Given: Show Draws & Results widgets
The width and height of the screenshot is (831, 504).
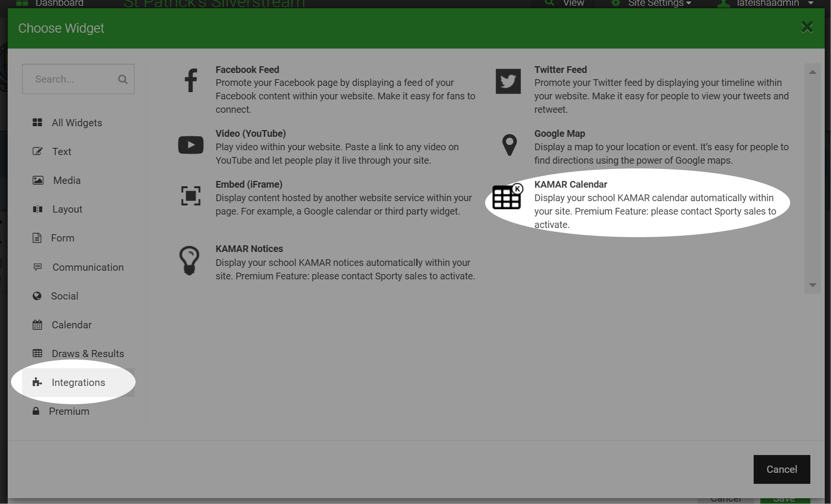Looking at the screenshot, I should pyautogui.click(x=78, y=354).
